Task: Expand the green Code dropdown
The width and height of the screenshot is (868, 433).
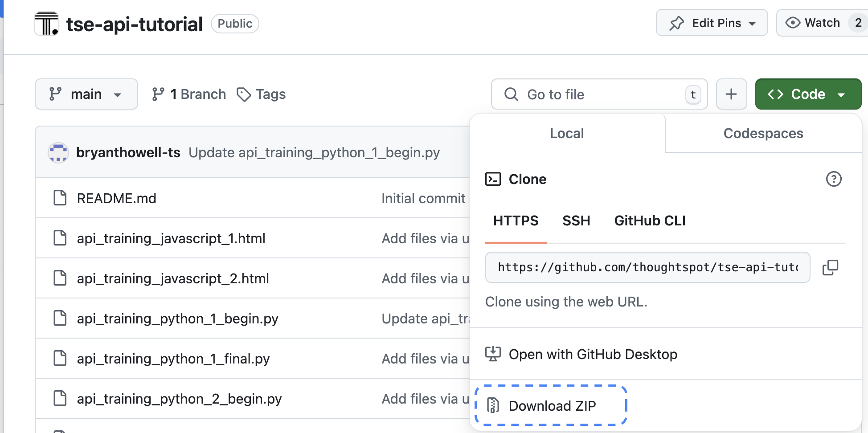Action: [842, 94]
